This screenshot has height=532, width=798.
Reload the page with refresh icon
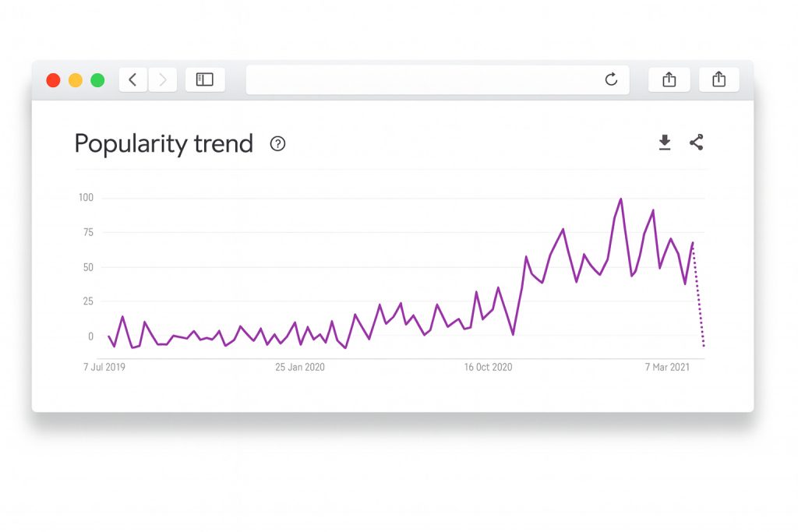(611, 79)
